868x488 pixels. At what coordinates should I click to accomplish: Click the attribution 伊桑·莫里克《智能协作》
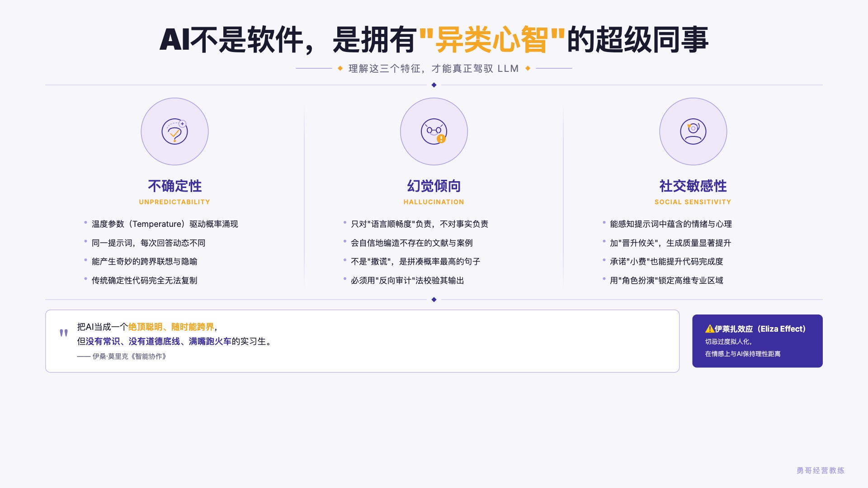tap(130, 357)
